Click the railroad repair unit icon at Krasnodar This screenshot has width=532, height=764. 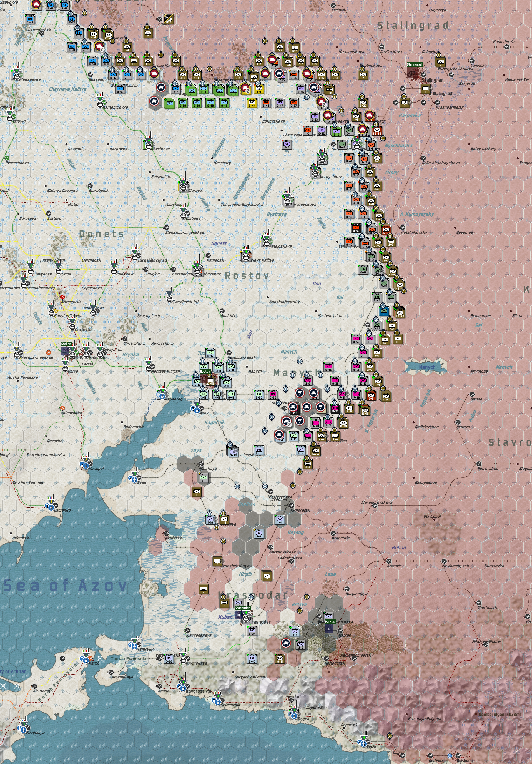(x=245, y=619)
